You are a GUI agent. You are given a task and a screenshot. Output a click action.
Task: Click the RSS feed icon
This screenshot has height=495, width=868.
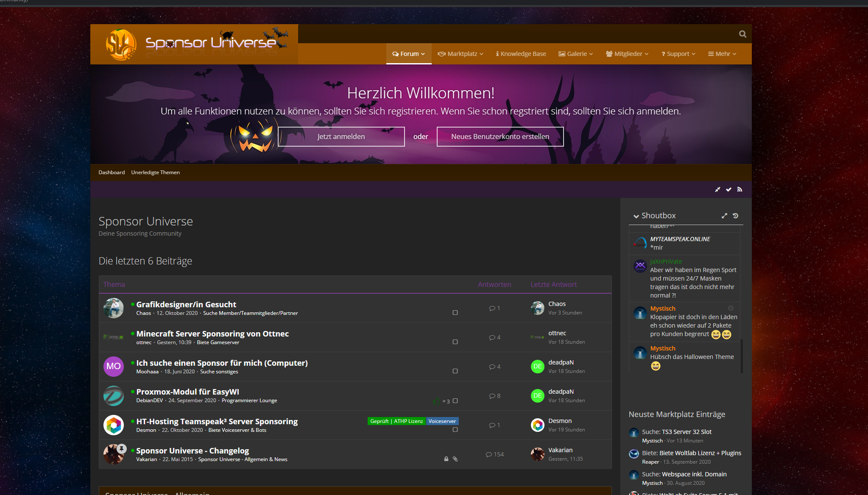(740, 189)
